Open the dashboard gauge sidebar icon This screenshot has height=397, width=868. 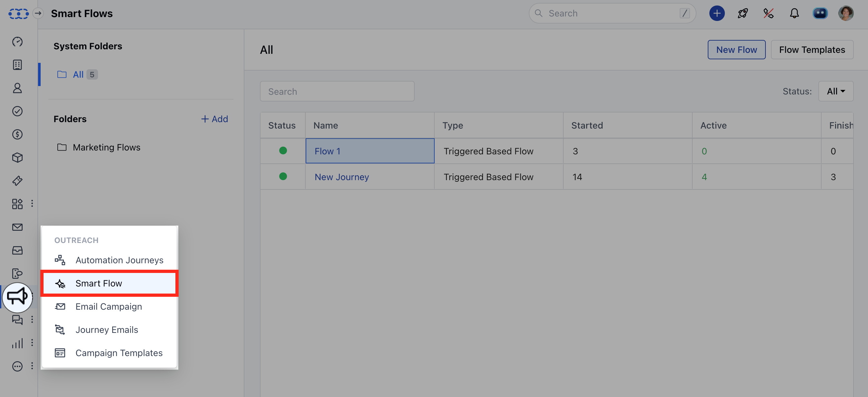[x=17, y=42]
